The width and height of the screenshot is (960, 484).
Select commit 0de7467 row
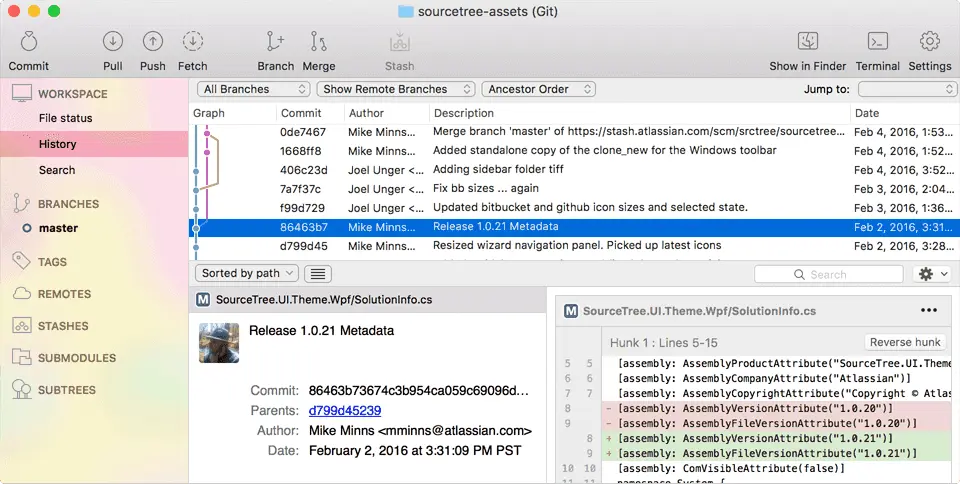coord(574,132)
